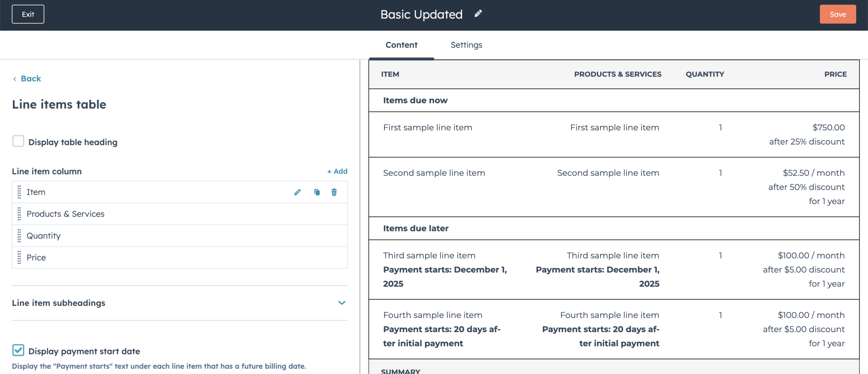Screen dimensions: 868x374
Task: Click the QUANTITY table header
Action: pyautogui.click(x=705, y=74)
